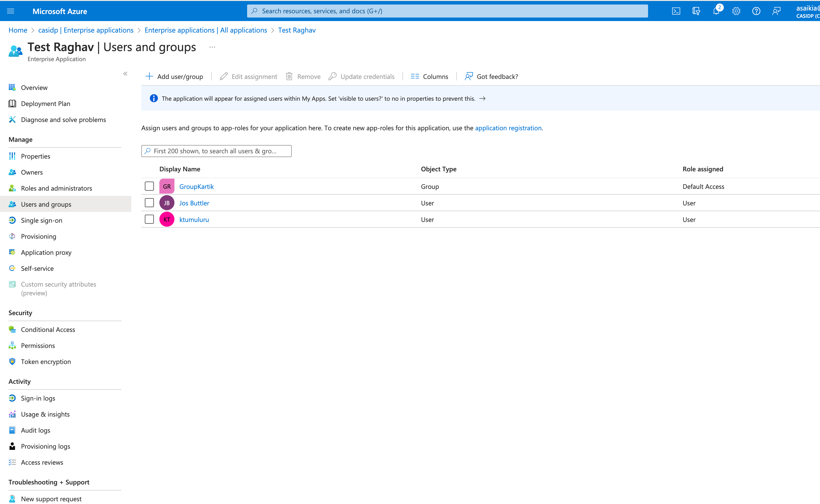Tick the ktumuluru row checkbox
This screenshot has width=820, height=504.
[149, 219]
